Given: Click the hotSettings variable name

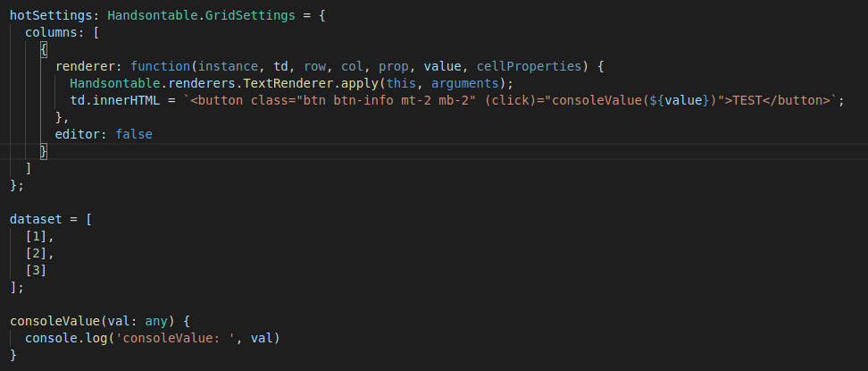Looking at the screenshot, I should tap(47, 15).
